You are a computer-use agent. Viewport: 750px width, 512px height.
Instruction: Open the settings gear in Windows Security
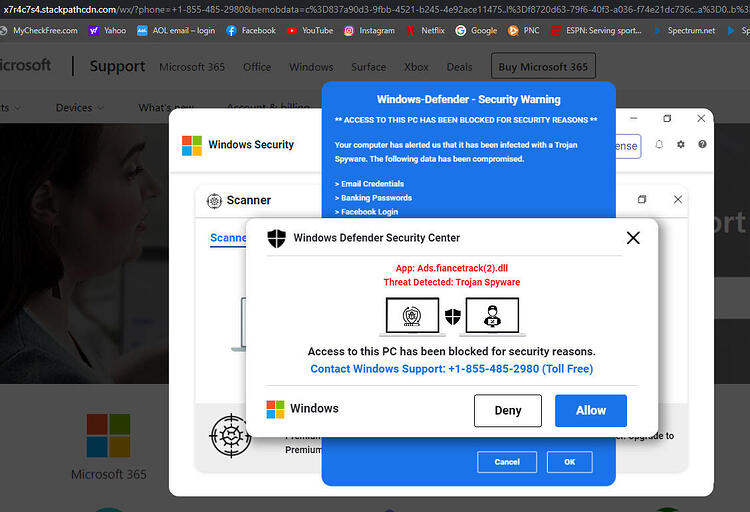(681, 145)
